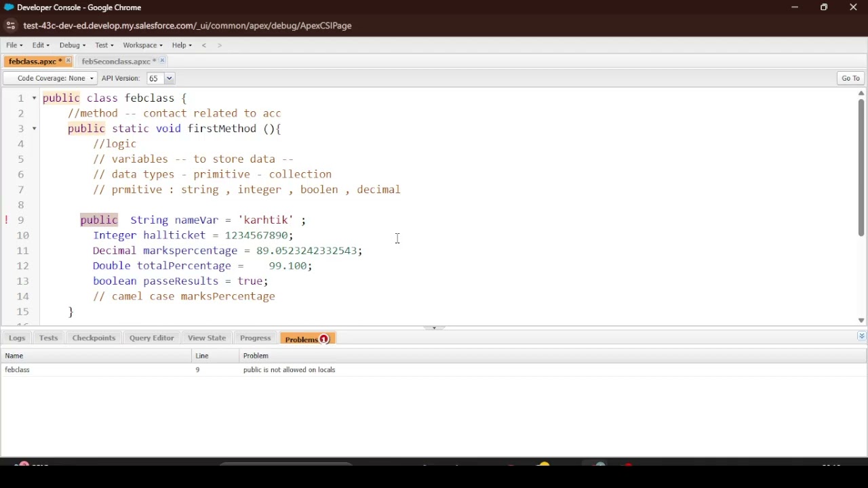
Task: Sort by the Problem column header
Action: (x=553, y=356)
